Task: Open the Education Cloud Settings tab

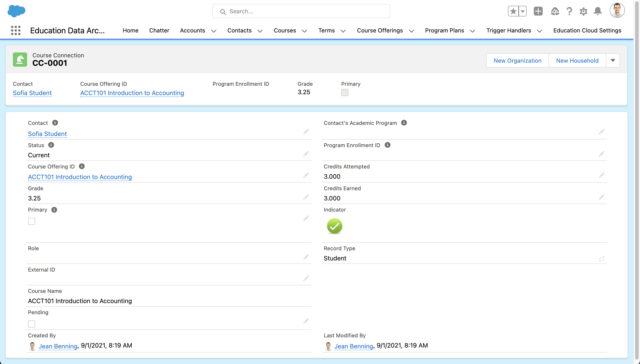Action: click(587, 30)
